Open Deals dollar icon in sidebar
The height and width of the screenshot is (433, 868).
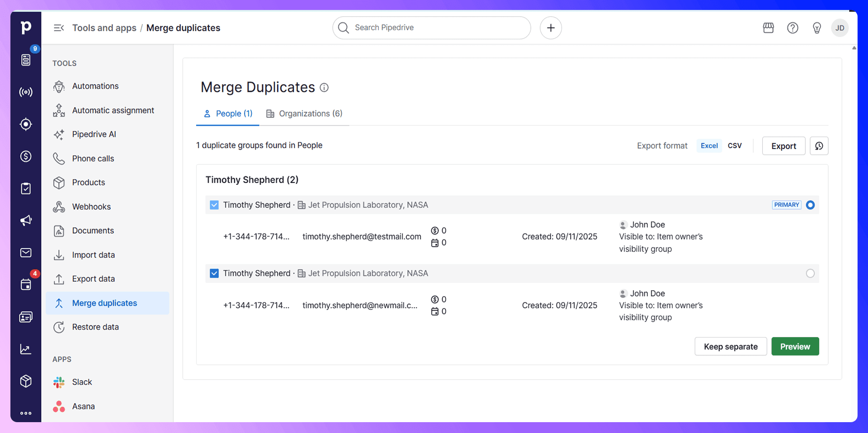26,156
